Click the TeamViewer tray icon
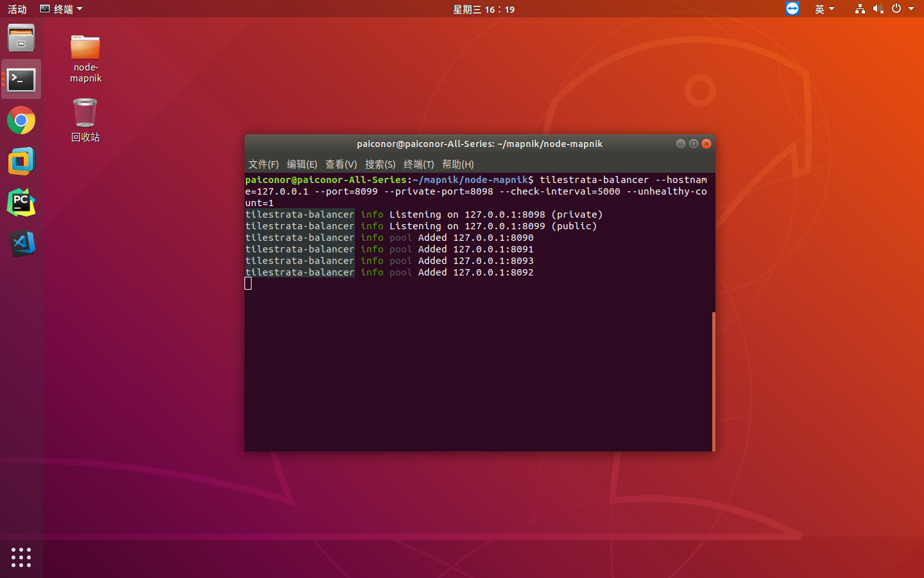Image resolution: width=924 pixels, height=578 pixels. tap(792, 8)
